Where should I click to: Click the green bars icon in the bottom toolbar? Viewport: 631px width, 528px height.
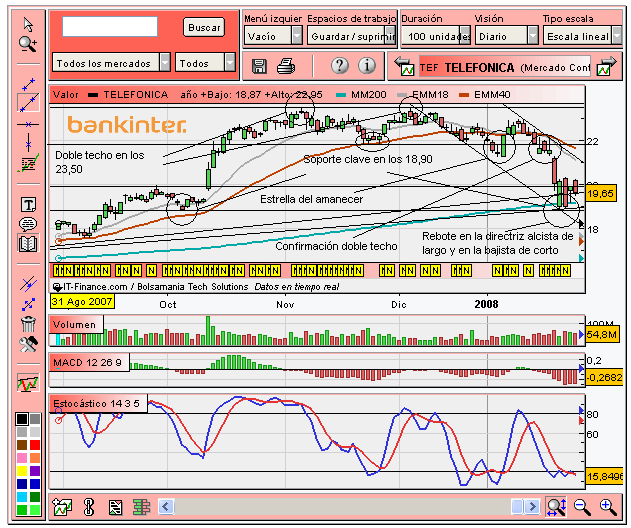(x=141, y=507)
